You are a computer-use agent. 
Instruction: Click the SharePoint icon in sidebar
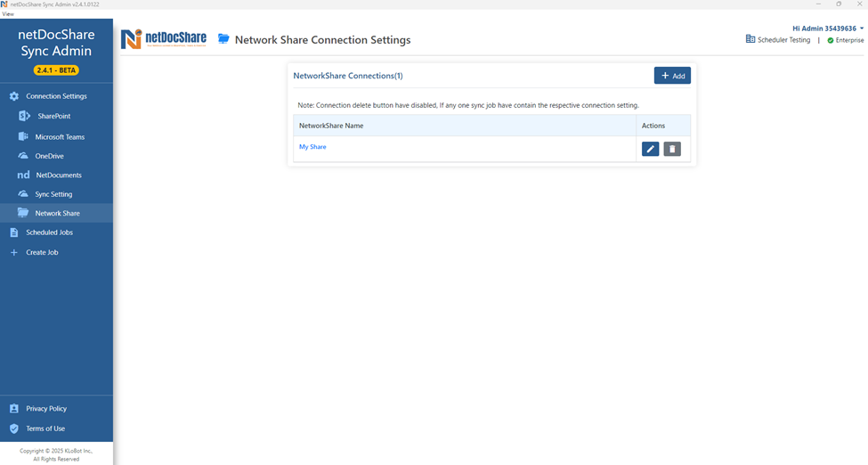tap(24, 116)
